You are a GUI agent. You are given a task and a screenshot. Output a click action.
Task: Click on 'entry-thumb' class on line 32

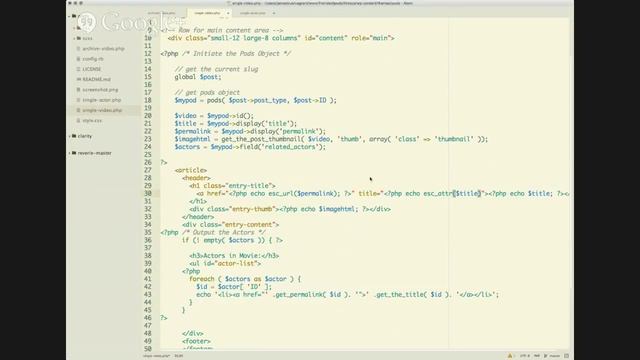(x=252, y=209)
